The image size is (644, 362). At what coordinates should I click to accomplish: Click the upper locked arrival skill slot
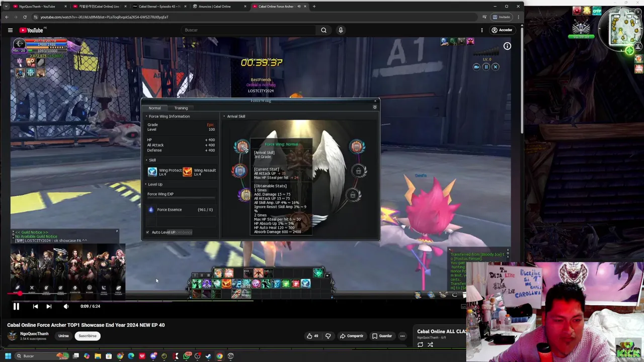[358, 171]
